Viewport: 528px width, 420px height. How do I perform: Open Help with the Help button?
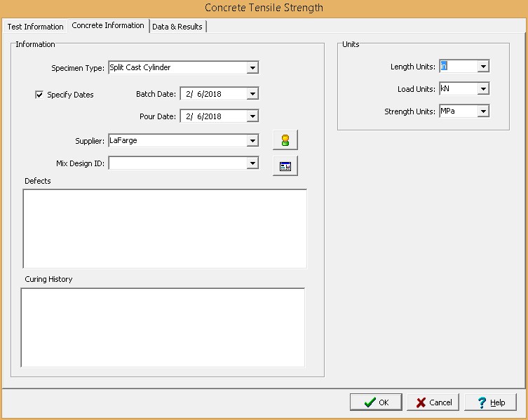[x=491, y=402]
